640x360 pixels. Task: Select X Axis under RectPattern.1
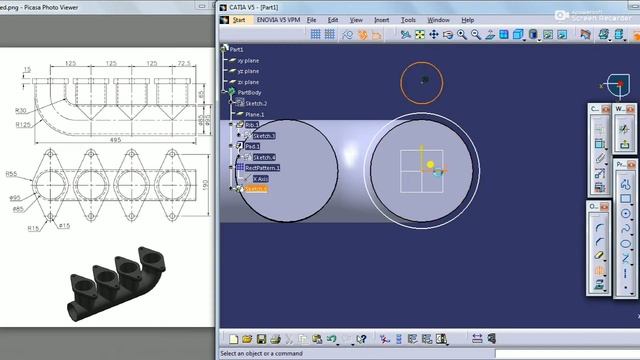[260, 179]
